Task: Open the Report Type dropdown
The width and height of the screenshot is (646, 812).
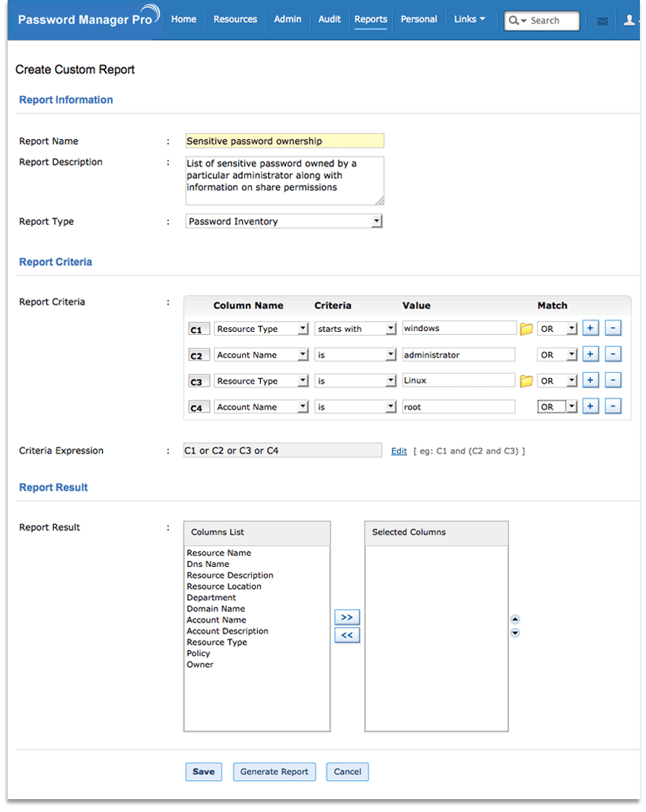Action: point(284,221)
